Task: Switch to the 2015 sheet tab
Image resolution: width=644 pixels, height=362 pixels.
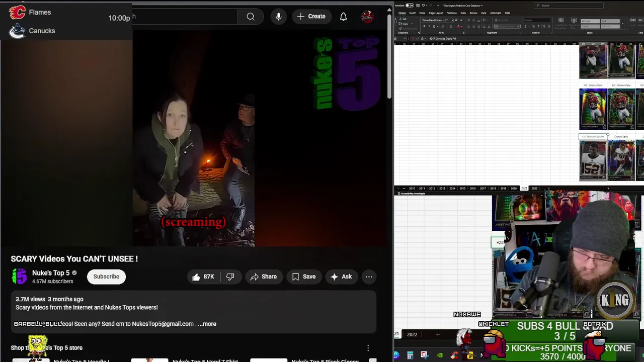Action: 462,188
